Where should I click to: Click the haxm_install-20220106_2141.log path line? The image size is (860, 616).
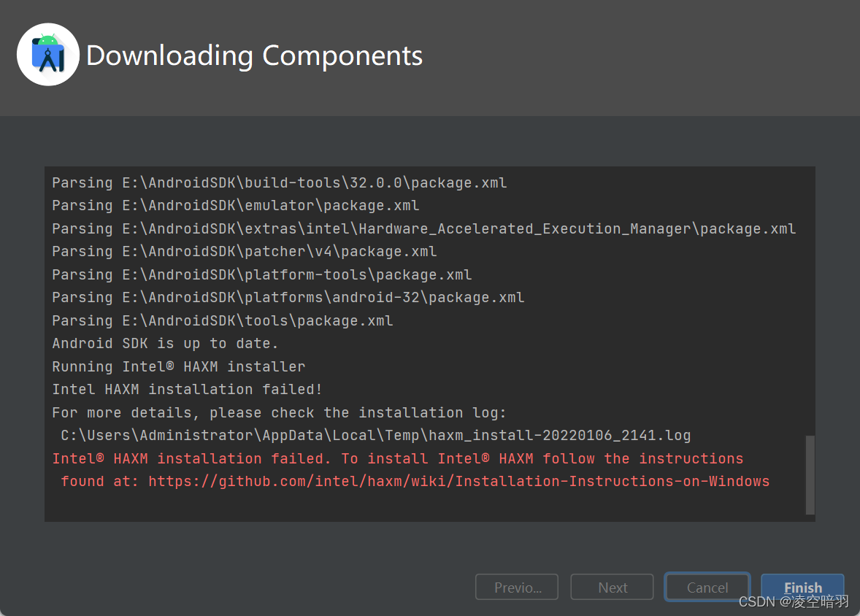(x=376, y=436)
